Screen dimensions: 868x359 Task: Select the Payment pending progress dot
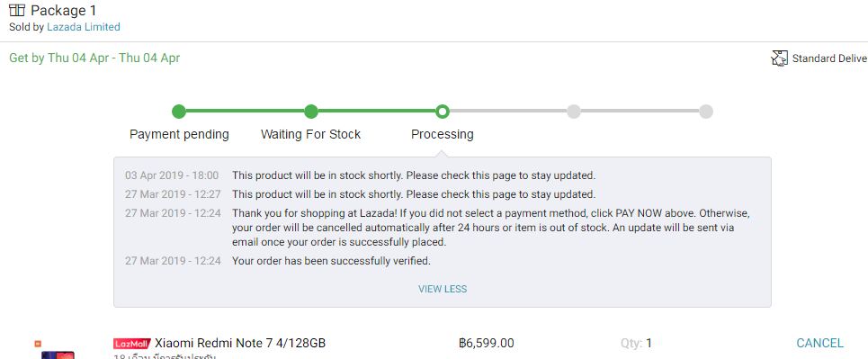[179, 112]
